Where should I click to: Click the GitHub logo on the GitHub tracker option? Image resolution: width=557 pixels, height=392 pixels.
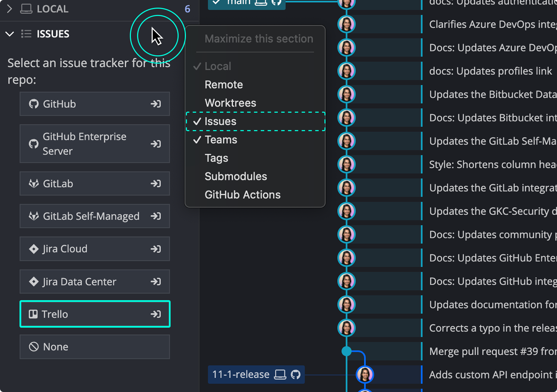(x=33, y=104)
